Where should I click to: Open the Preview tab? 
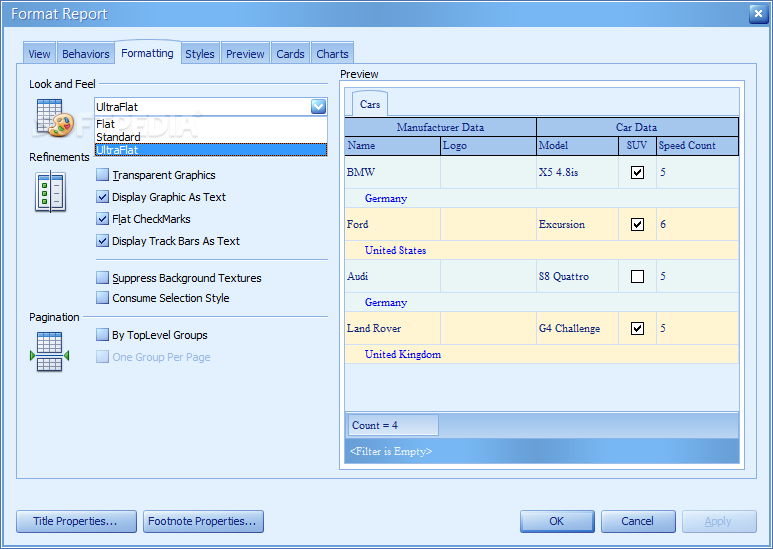pos(246,54)
